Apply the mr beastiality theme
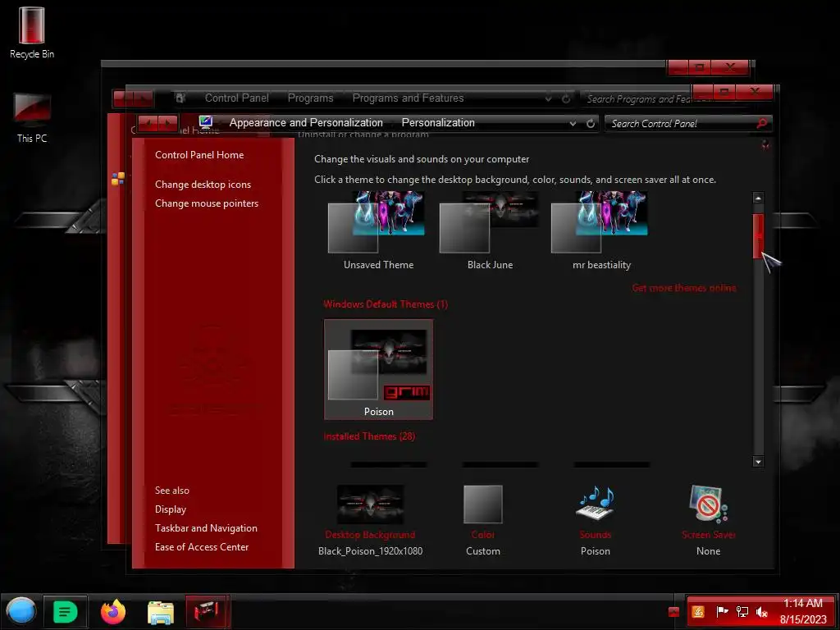The width and height of the screenshot is (840, 630). click(x=601, y=231)
